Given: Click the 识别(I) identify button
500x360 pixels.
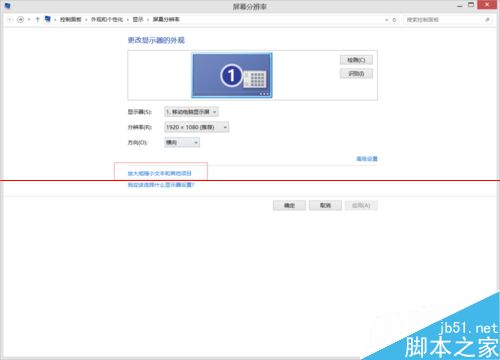Looking at the screenshot, I should pos(356,74).
